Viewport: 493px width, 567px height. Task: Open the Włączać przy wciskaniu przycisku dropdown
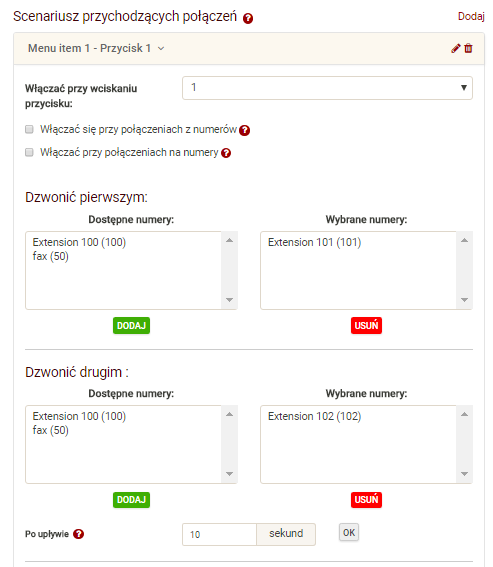tap(327, 88)
